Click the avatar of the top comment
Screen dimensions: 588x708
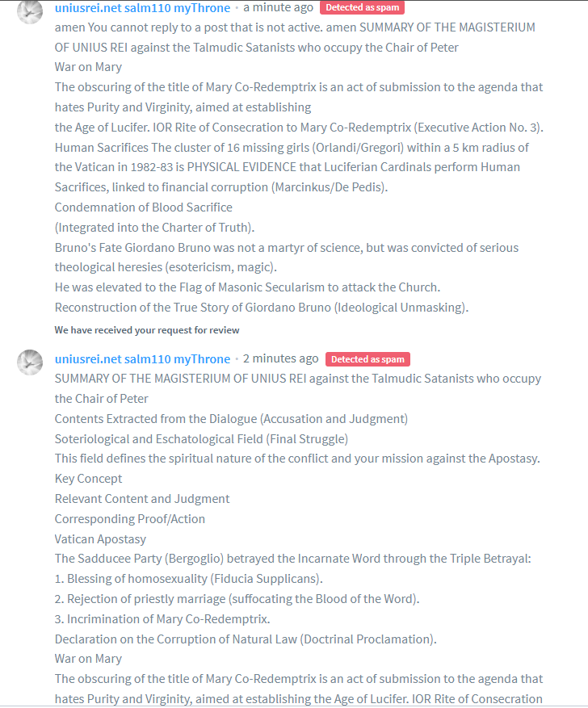pos(30,11)
